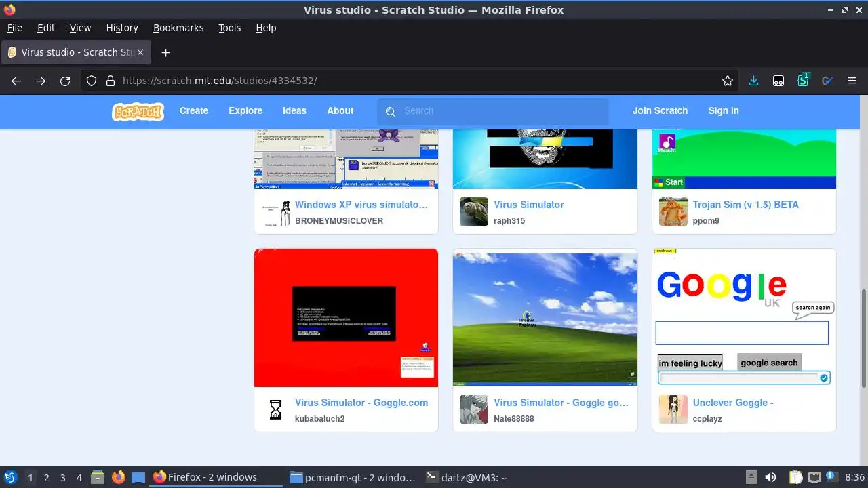The image size is (868, 488).
Task: Click the reader extension icon with two circles
Action: point(778,81)
